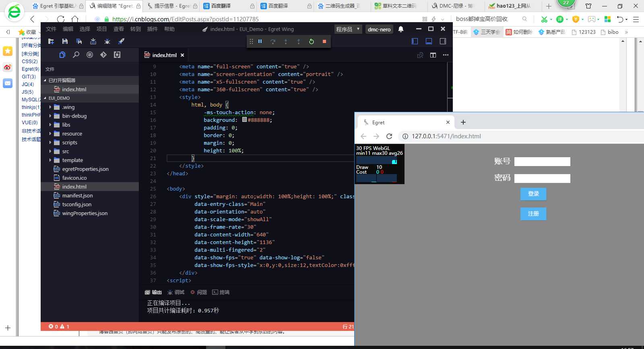This screenshot has width=644, height=349.
Task: Click the build project icon
Action: [x=93, y=41]
